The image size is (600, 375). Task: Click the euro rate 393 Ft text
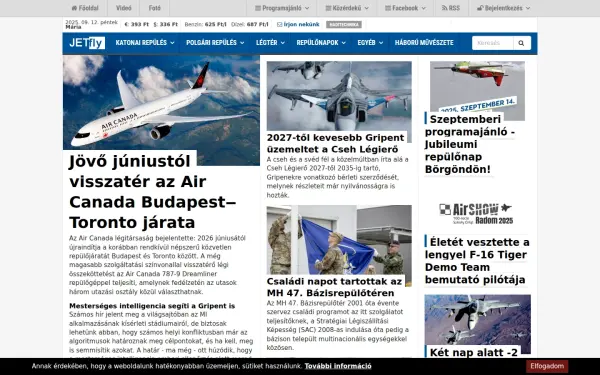(x=137, y=24)
